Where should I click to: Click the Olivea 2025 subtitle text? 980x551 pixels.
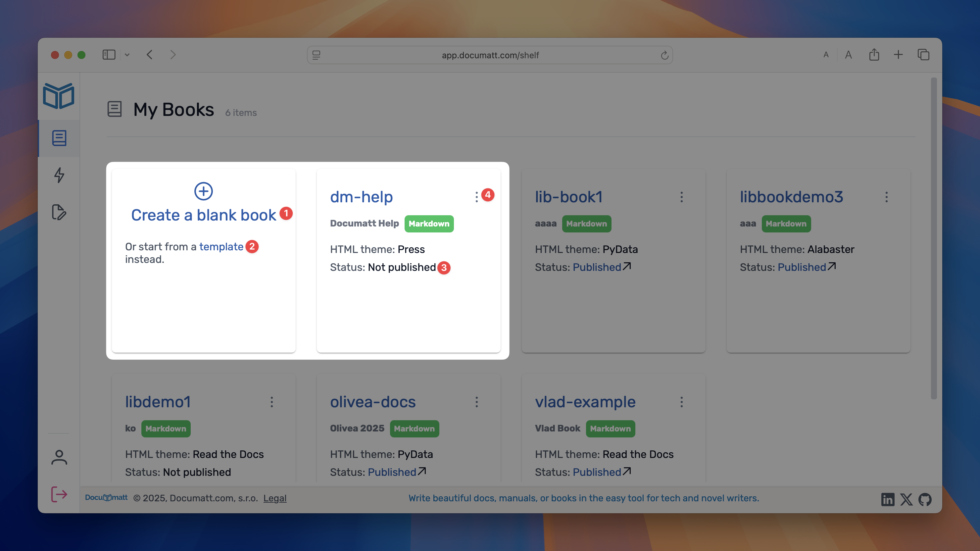pyautogui.click(x=357, y=428)
